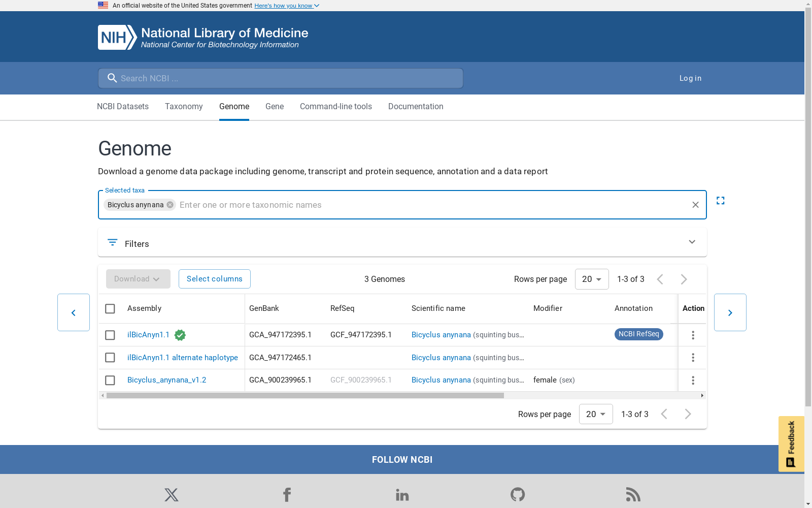Open NCBI Facebook page
The image size is (812, 508).
287,495
